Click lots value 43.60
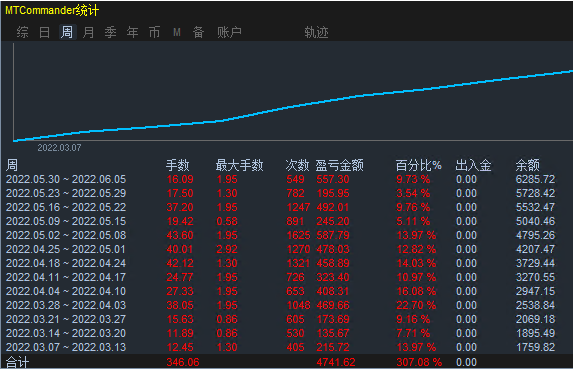Viewport: 573px width, 369px height. (180, 235)
